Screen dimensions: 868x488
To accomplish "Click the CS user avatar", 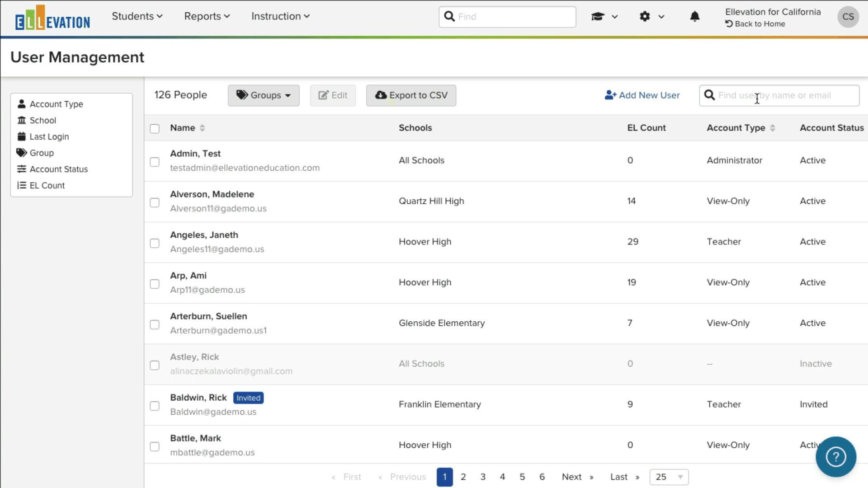I will point(848,17).
